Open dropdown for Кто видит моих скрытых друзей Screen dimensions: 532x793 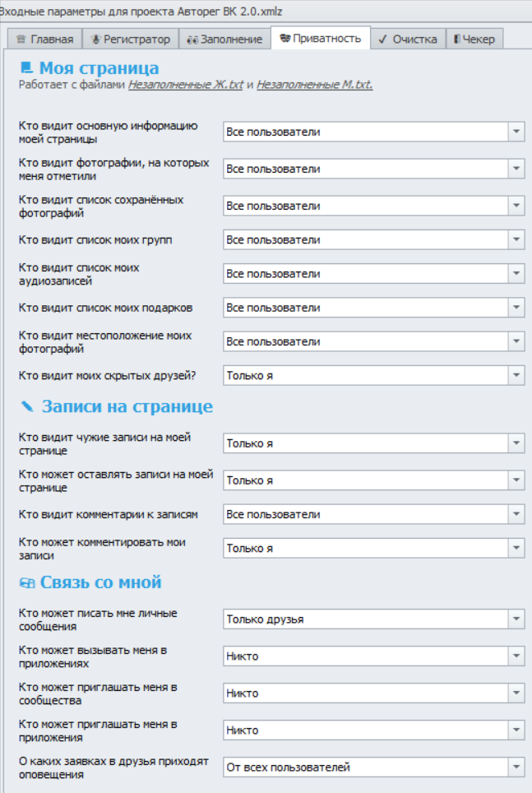click(517, 372)
